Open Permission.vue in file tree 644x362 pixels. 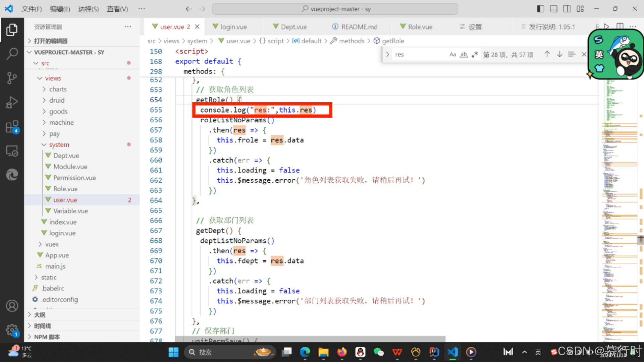[74, 178]
